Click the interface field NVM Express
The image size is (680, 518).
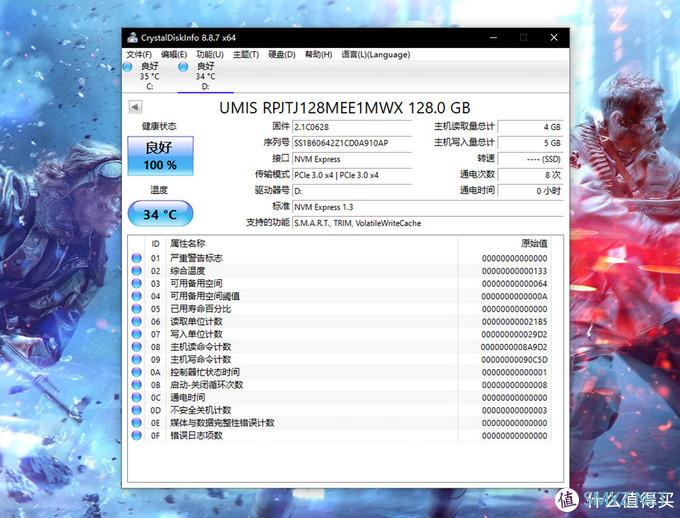tap(352, 159)
